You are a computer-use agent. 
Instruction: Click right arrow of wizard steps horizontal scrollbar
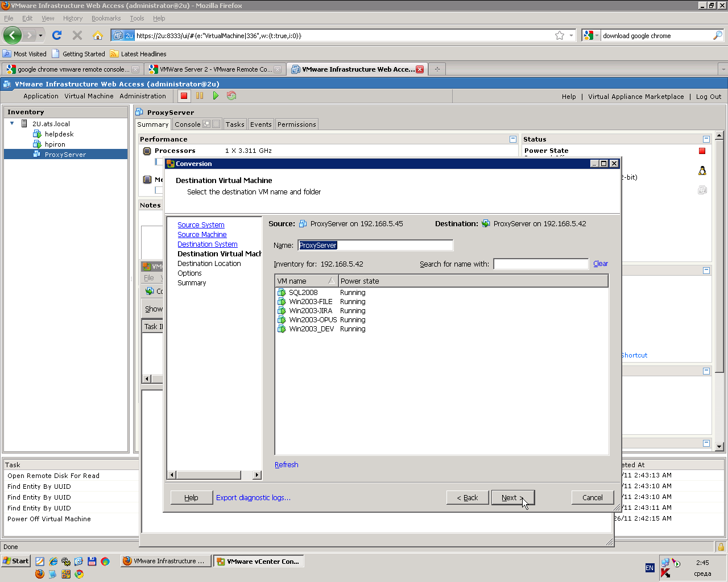[257, 475]
